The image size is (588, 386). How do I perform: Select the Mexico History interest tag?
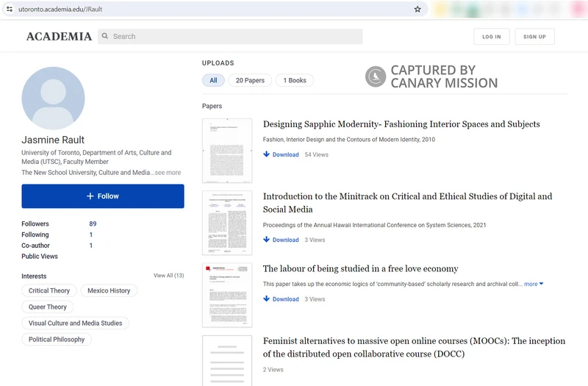109,290
